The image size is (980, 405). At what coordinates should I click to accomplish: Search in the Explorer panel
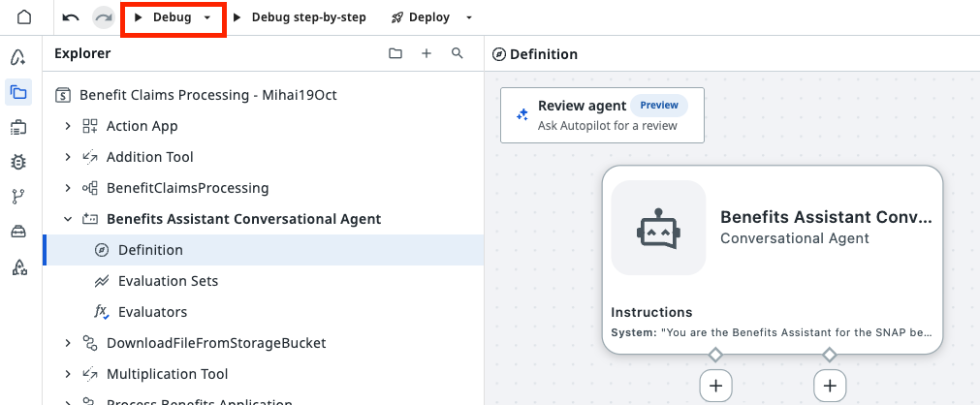pos(458,53)
